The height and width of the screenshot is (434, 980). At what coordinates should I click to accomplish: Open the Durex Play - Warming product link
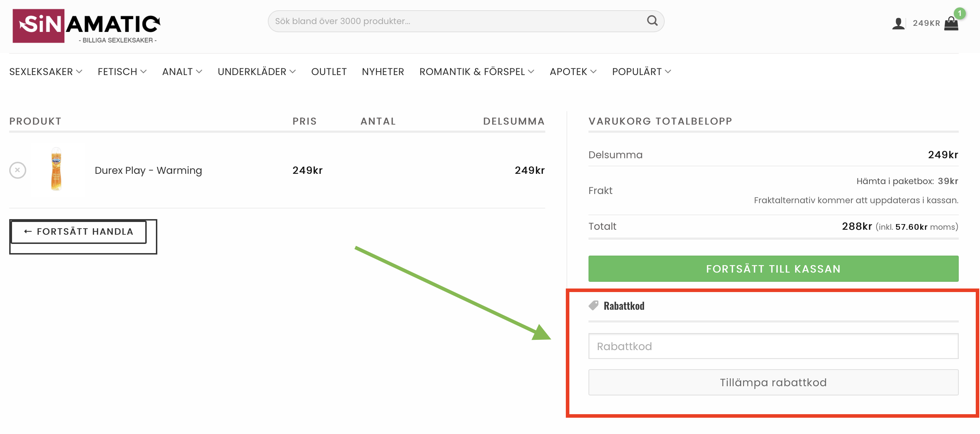point(148,171)
